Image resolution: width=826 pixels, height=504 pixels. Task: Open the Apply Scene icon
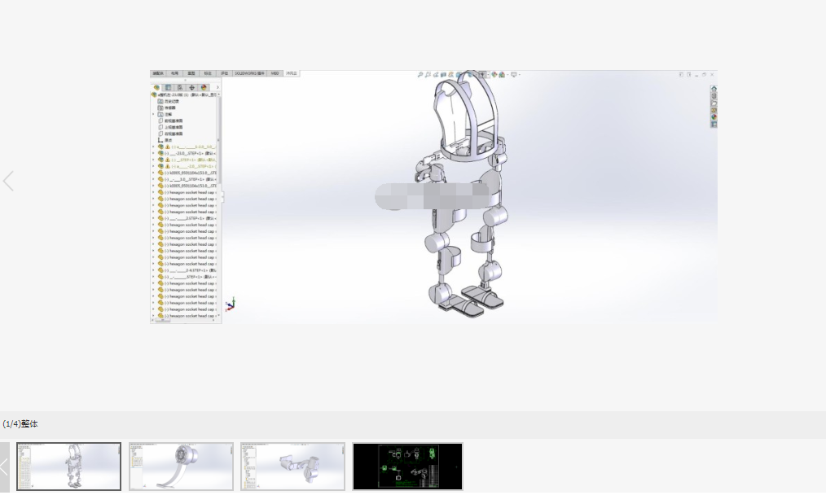502,75
